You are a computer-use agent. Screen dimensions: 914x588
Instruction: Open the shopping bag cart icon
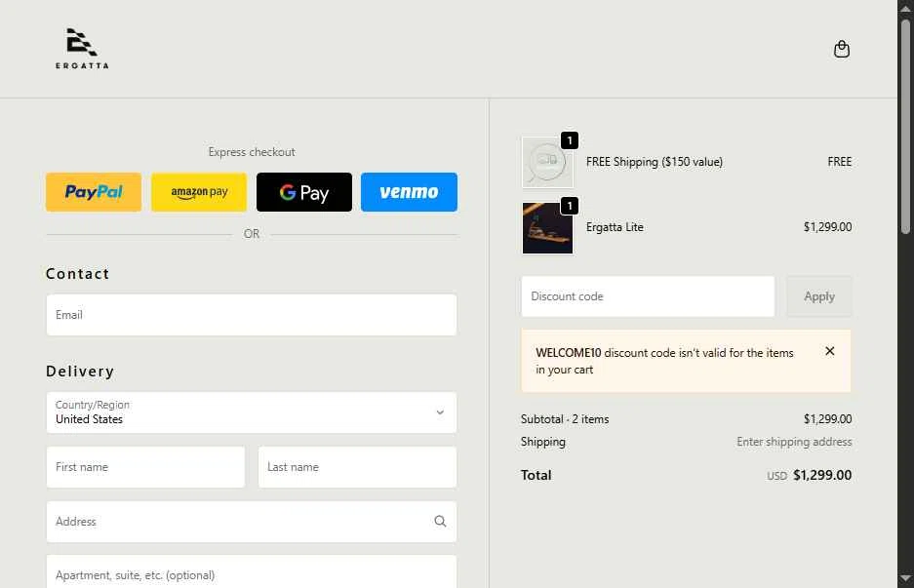(x=841, y=49)
